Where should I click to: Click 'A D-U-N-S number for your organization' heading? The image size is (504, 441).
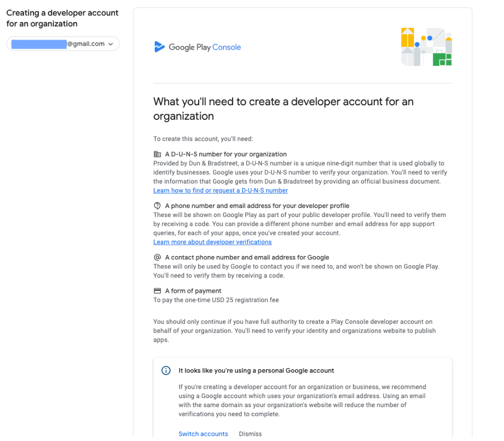(226, 154)
